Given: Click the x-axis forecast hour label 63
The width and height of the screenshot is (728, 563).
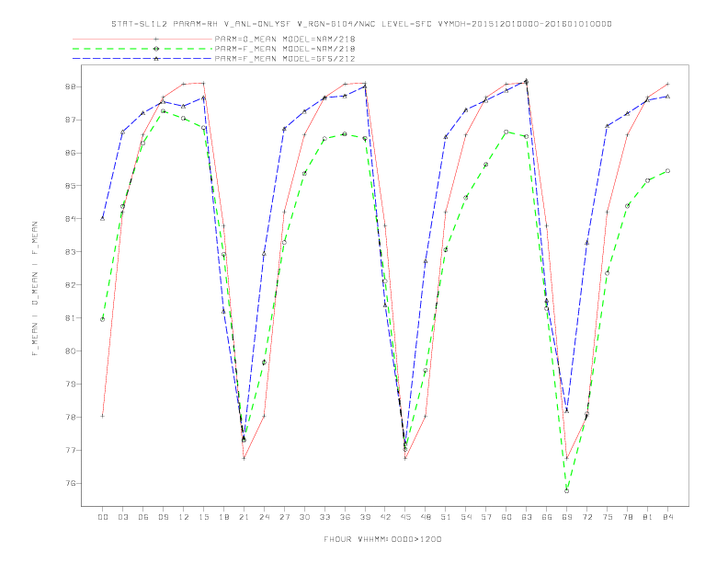Looking at the screenshot, I should pos(527,517).
